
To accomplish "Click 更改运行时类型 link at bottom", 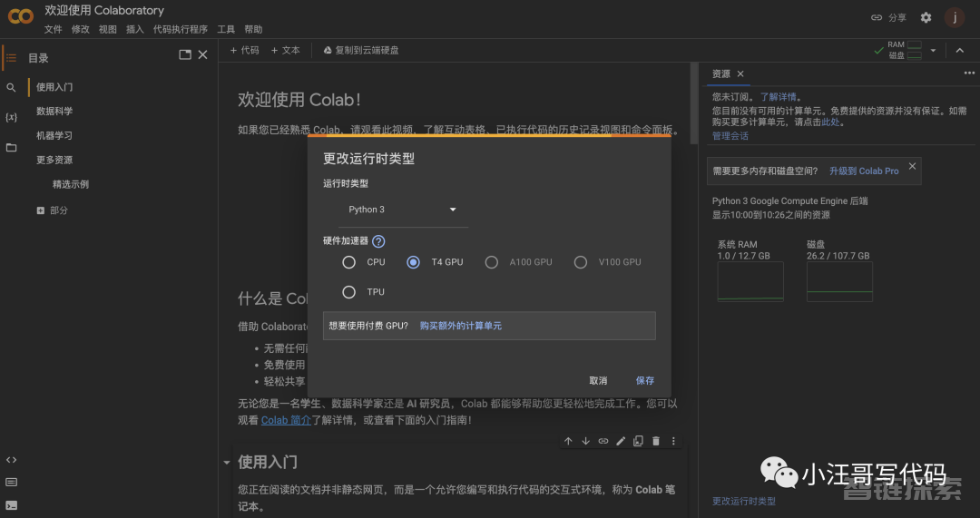I will tap(744, 501).
